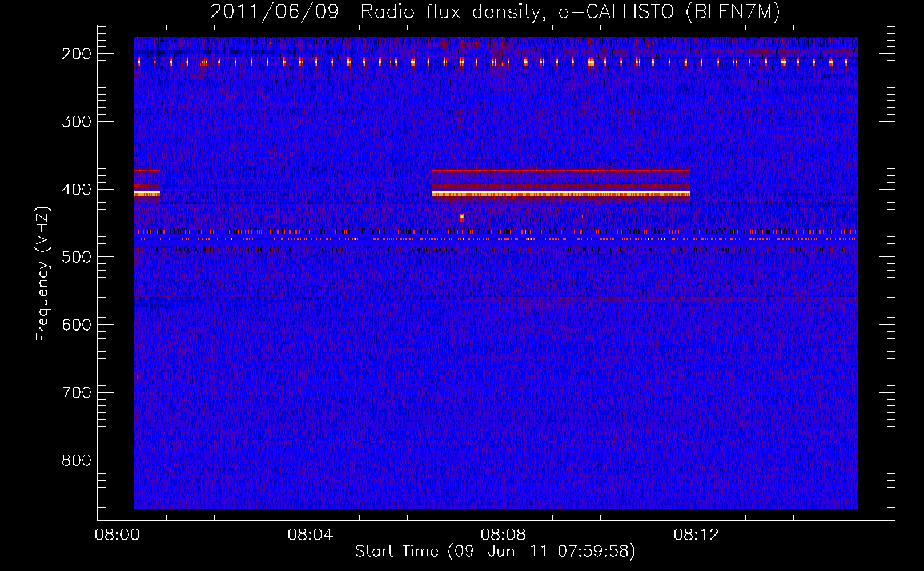924x571 pixels.
Task: Click the 08:04 time tick label
Action: [x=310, y=535]
